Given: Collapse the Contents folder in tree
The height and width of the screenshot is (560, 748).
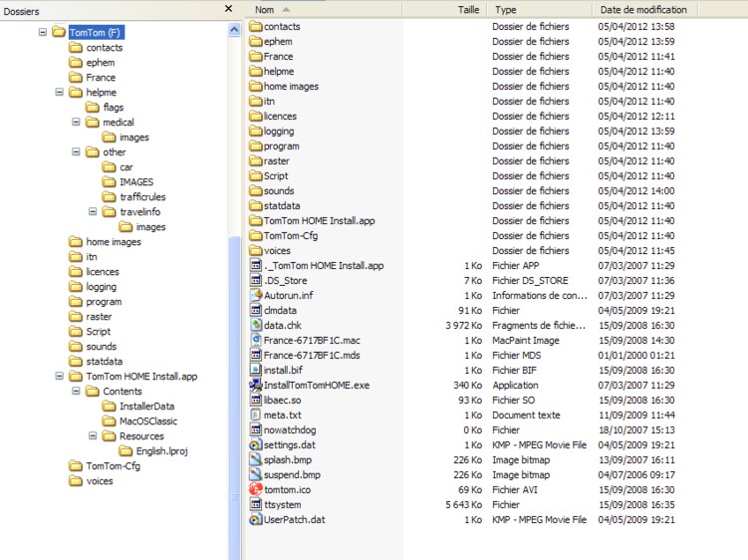Looking at the screenshot, I should [76, 391].
